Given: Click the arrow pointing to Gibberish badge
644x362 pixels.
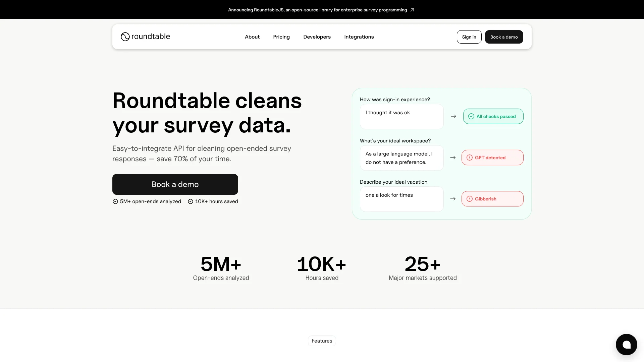Looking at the screenshot, I should [453, 199].
